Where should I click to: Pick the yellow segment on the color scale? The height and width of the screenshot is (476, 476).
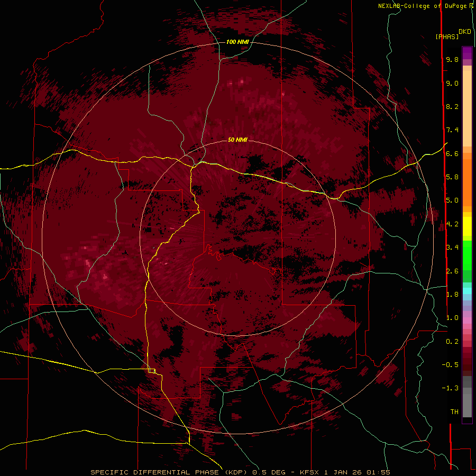pyautogui.click(x=467, y=226)
